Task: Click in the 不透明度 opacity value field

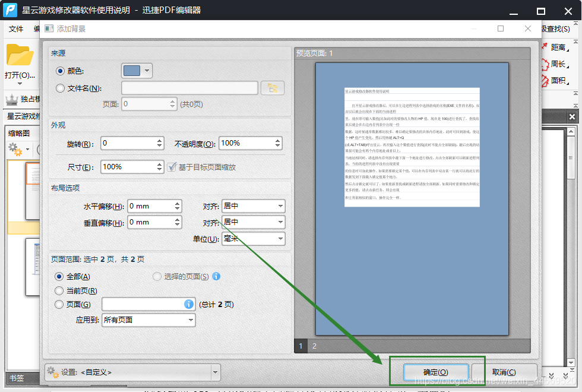Action: [x=246, y=143]
